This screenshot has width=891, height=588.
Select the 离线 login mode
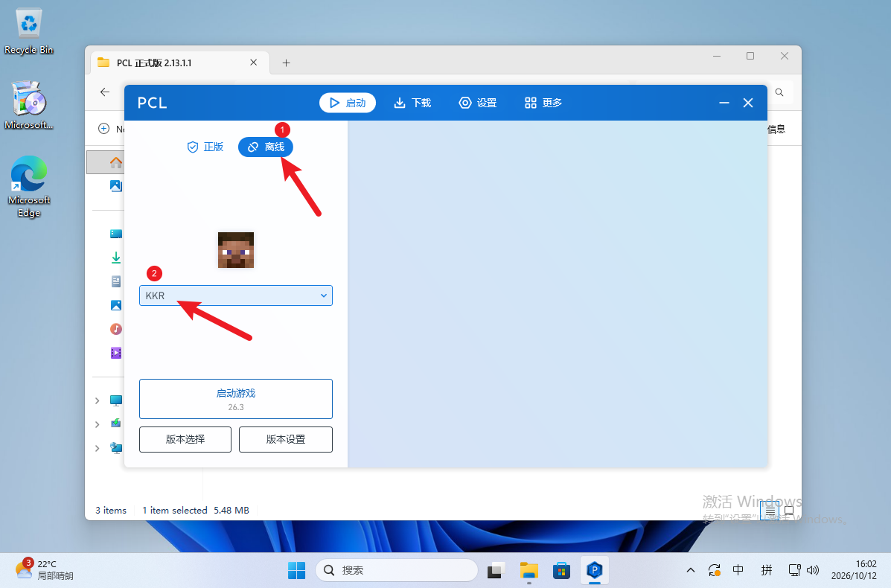[266, 147]
